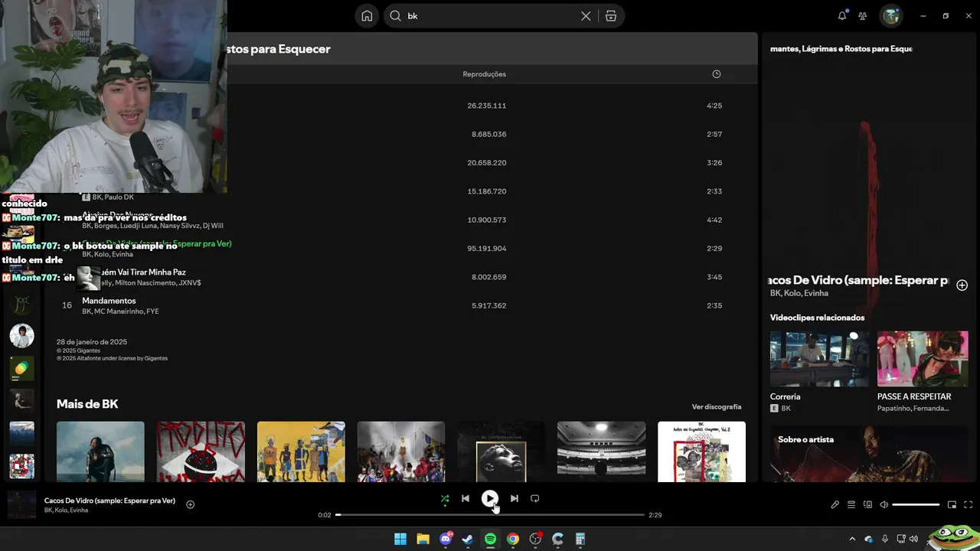
Task: Open the Mais de BK heading link
Action: tap(87, 404)
